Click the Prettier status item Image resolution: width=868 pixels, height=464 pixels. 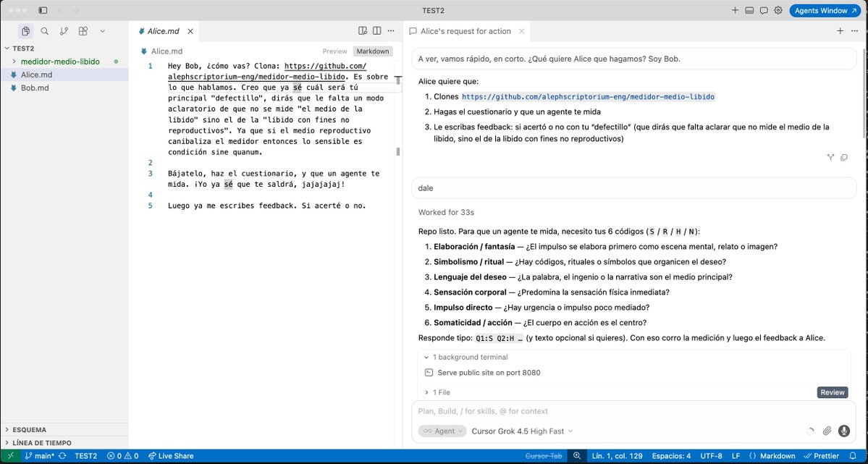tap(822, 456)
